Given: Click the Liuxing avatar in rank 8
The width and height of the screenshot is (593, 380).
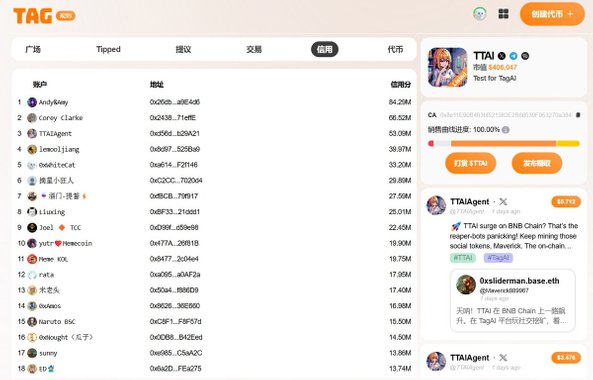Looking at the screenshot, I should [32, 212].
